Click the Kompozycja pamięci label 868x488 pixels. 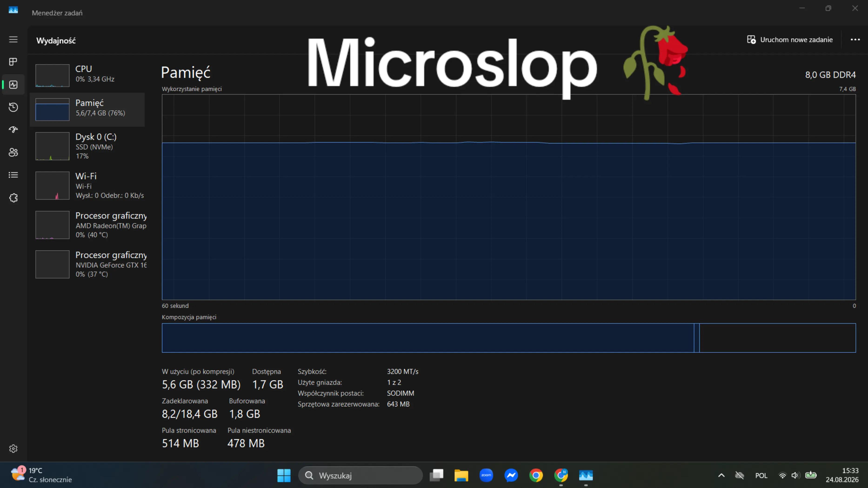[x=189, y=317]
